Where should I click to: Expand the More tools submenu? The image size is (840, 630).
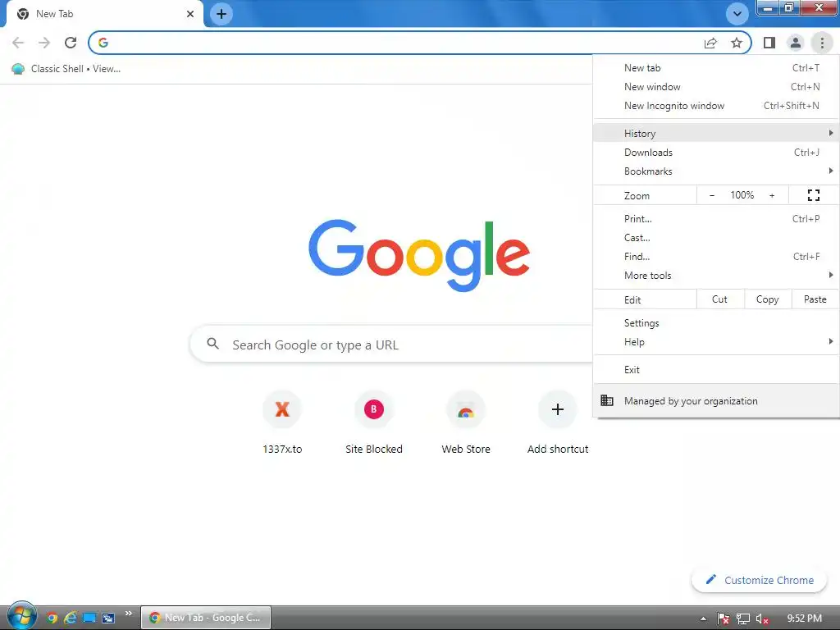pos(716,276)
